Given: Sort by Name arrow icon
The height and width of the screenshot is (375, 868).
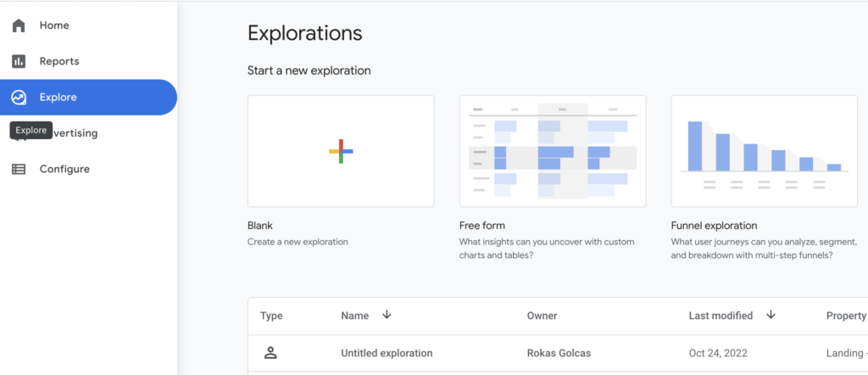Looking at the screenshot, I should 387,315.
